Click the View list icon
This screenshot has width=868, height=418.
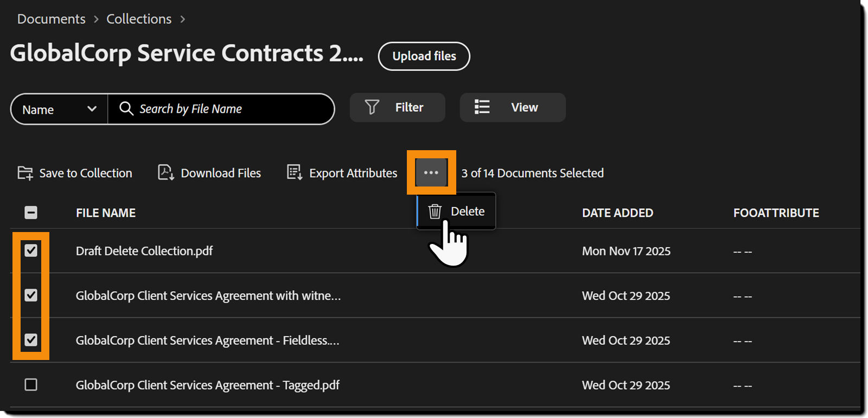point(482,107)
